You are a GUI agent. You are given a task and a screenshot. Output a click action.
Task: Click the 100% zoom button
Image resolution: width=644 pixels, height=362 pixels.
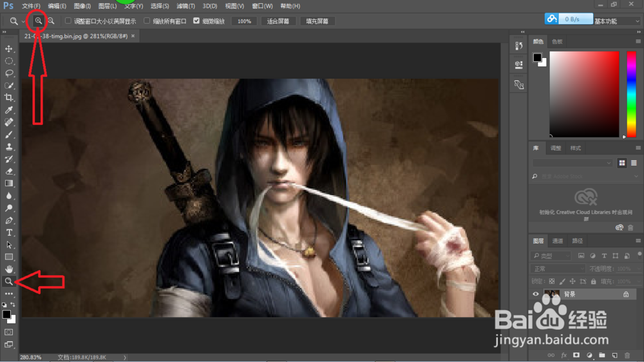coord(244,21)
